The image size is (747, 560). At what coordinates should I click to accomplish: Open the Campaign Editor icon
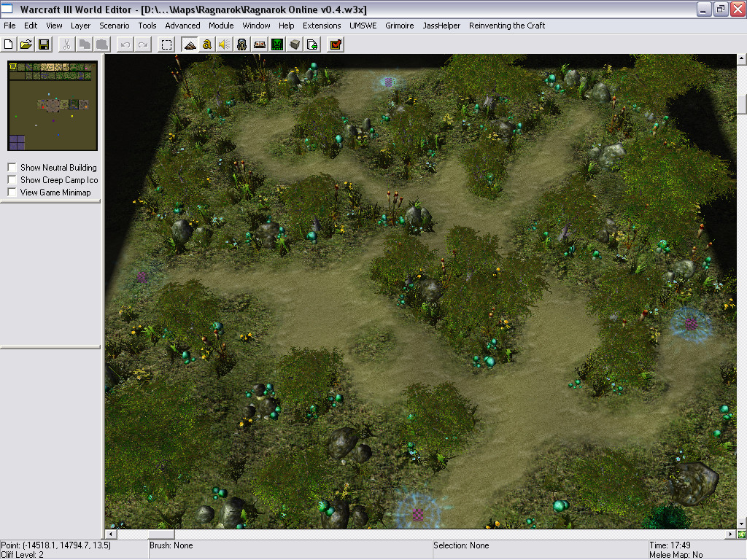click(x=260, y=44)
